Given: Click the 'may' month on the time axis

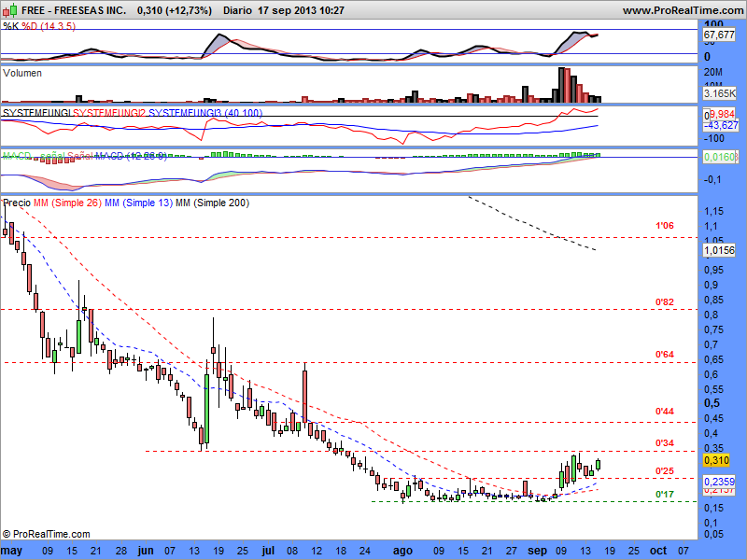Looking at the screenshot, I should click(12, 551).
